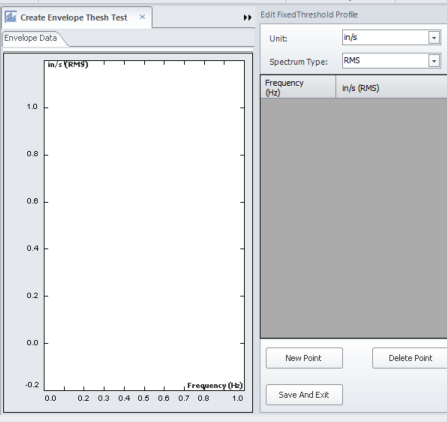Click the Edit FixedThreshold Profile panel title
The width and height of the screenshot is (447, 422).
point(309,15)
